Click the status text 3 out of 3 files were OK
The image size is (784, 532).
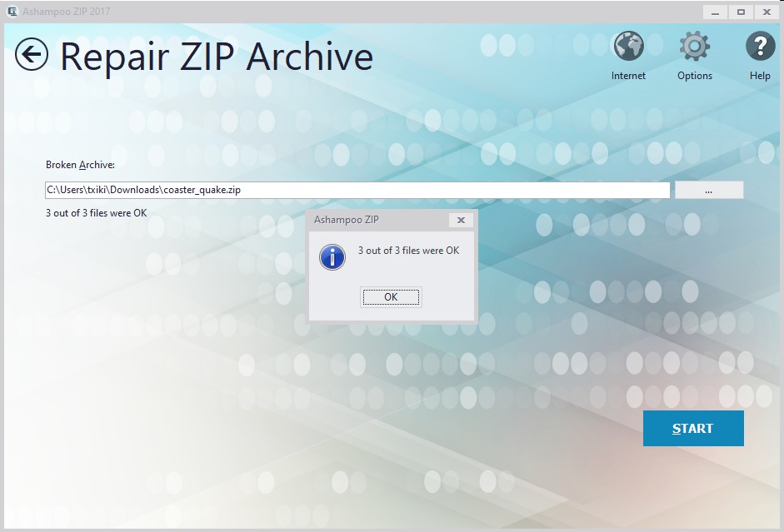(x=97, y=213)
